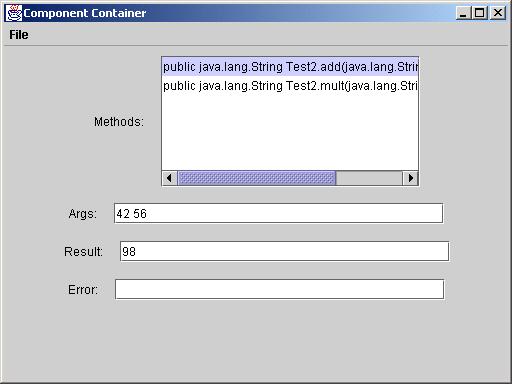Click the Component Container title bar text
The height and width of the screenshot is (384, 512).
[85, 13]
